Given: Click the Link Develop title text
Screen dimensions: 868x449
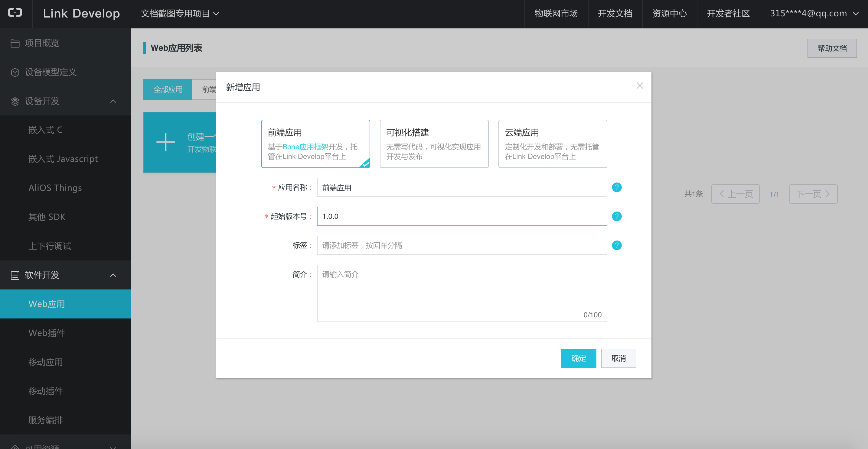Looking at the screenshot, I should point(81,14).
